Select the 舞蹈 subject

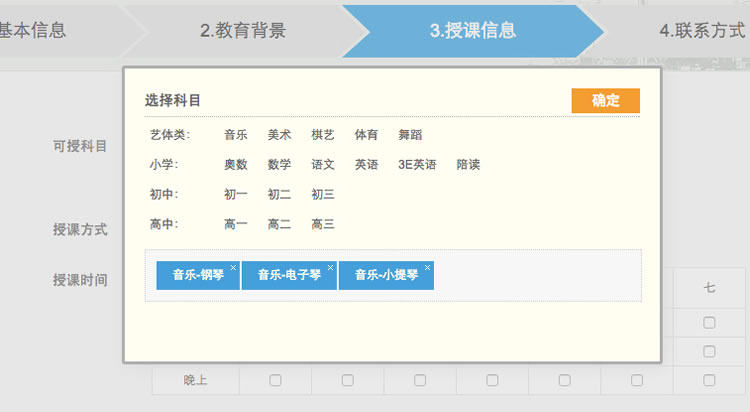pos(410,135)
